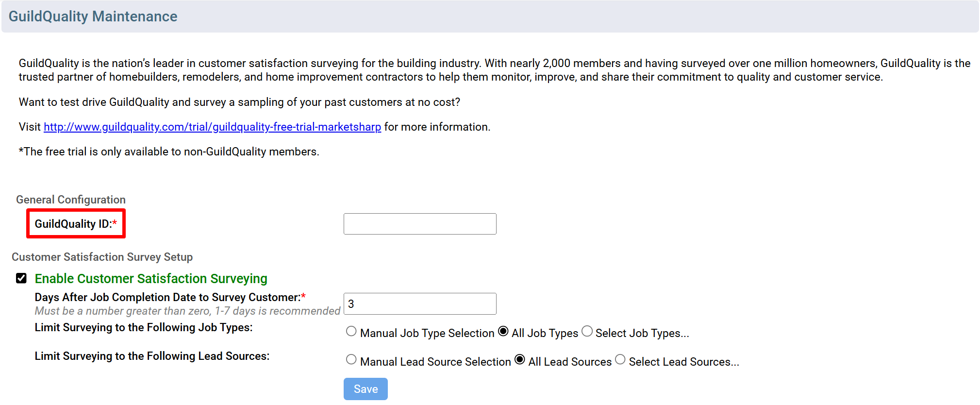The image size is (980, 405).
Task: Click Limit Surveying to Following Lead Sources label
Action: pos(152,356)
